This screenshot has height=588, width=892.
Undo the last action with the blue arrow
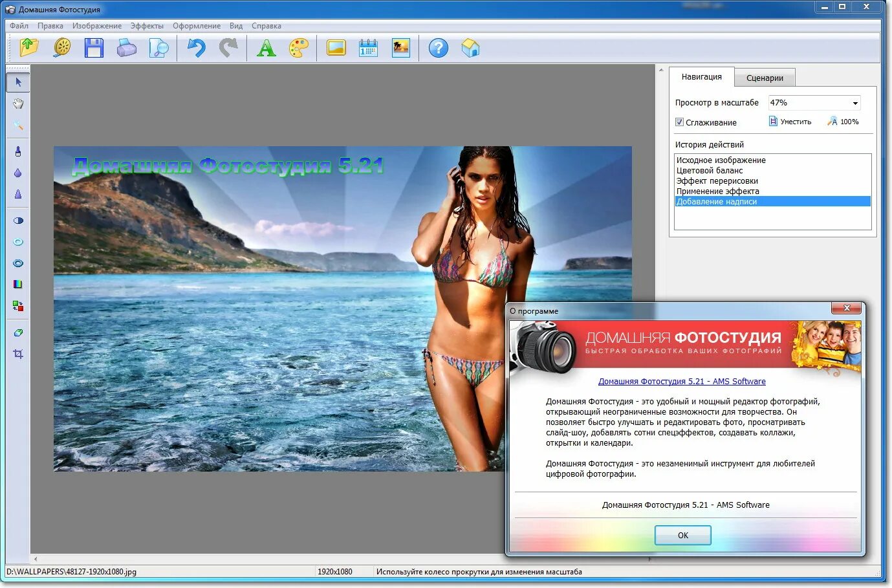click(x=196, y=47)
